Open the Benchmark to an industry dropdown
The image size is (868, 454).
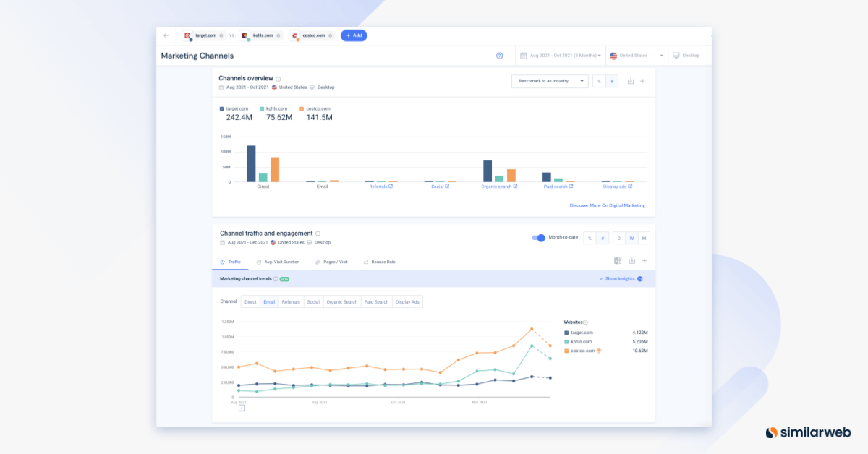[x=550, y=81]
